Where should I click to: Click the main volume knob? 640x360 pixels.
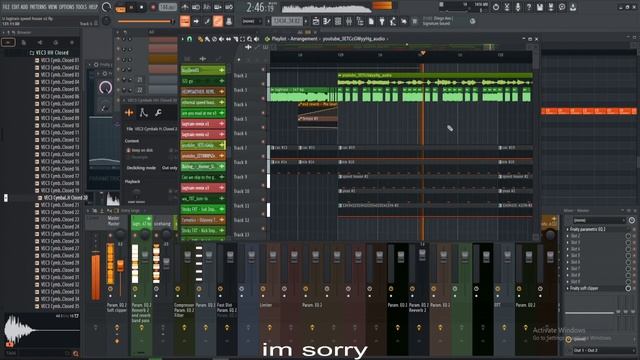click(x=106, y=7)
